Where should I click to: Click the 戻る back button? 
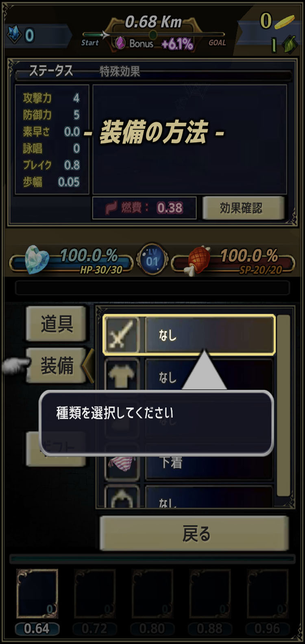tap(194, 533)
